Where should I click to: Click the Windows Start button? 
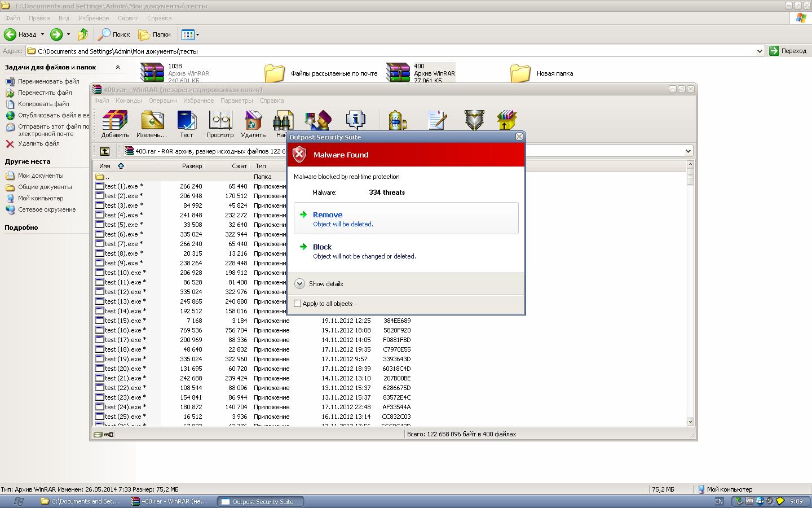(18, 501)
